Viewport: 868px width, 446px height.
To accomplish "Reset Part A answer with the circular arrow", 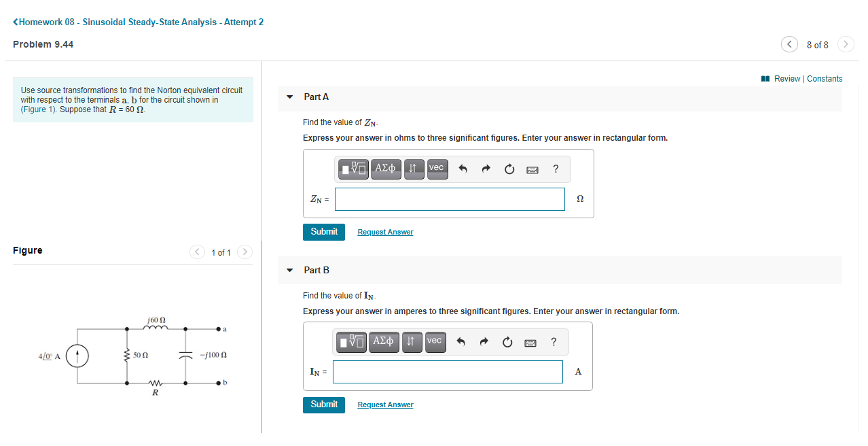I will pos(509,169).
